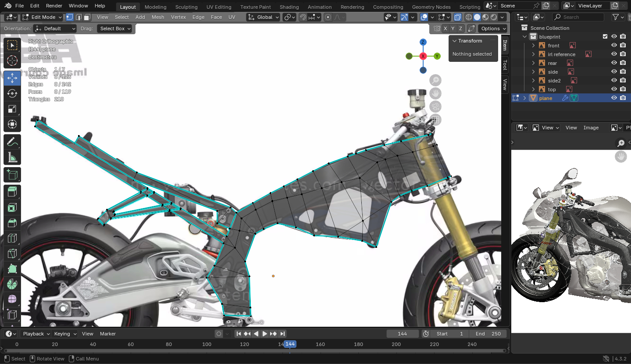Open the Keying popover
Viewport: 631px width, 364px height.
(x=65, y=334)
